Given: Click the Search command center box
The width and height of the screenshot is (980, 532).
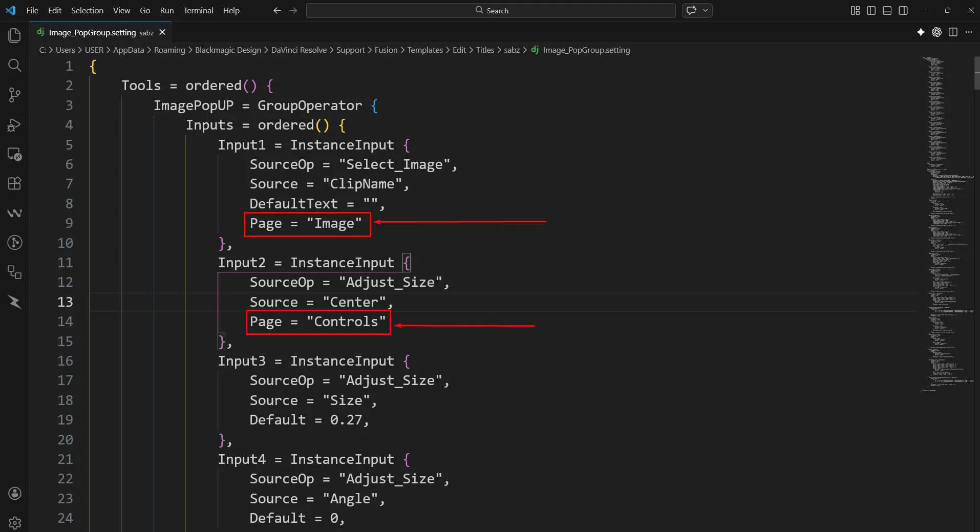Looking at the screenshot, I should [x=491, y=10].
